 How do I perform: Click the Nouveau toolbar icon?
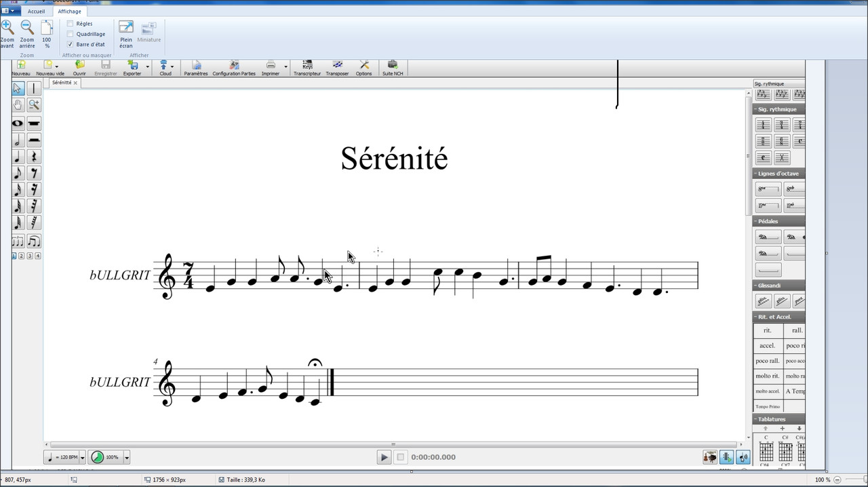coord(21,68)
